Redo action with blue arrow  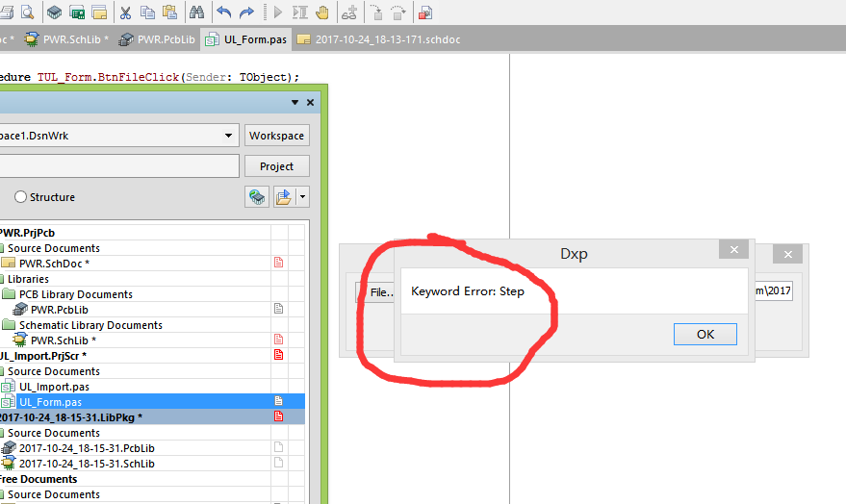246,12
